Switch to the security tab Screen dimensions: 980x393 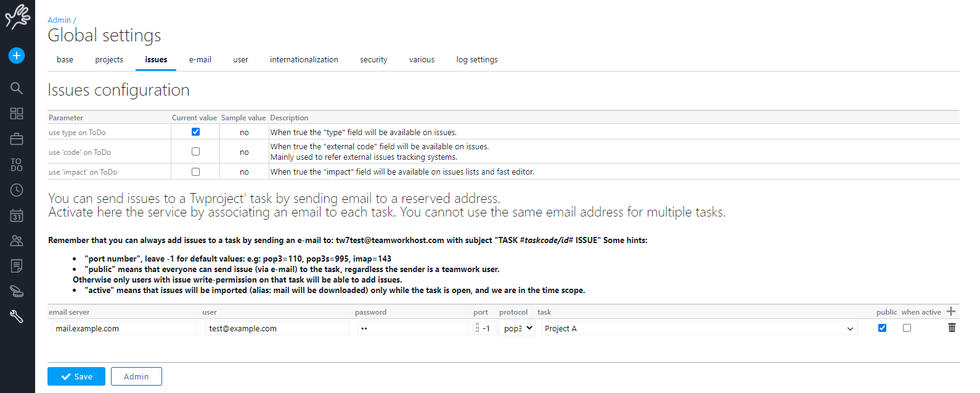click(x=374, y=60)
